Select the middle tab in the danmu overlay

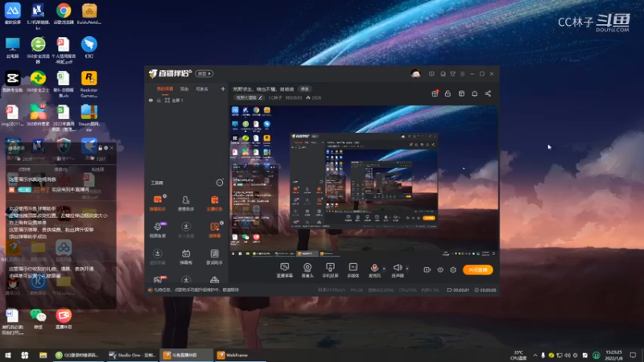61,169
